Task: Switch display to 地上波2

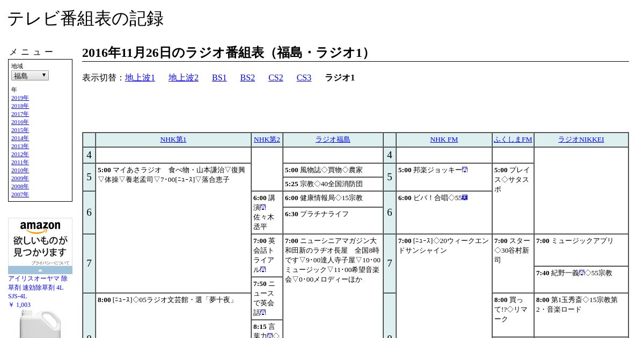Action: click(184, 78)
